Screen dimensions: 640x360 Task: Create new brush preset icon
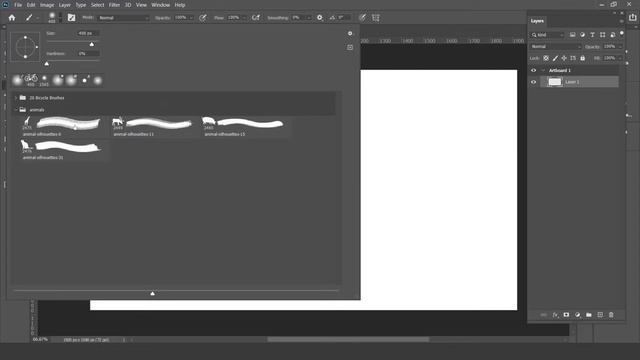350,47
